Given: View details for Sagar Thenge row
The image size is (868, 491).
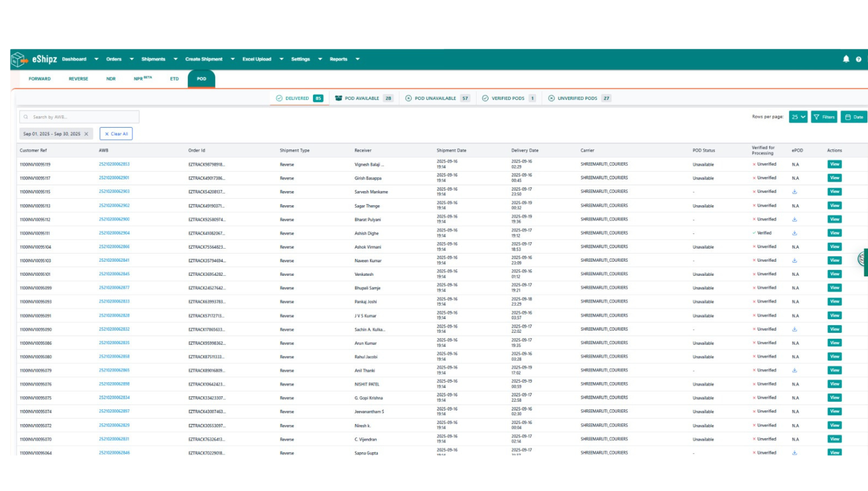Looking at the screenshot, I should [834, 206].
